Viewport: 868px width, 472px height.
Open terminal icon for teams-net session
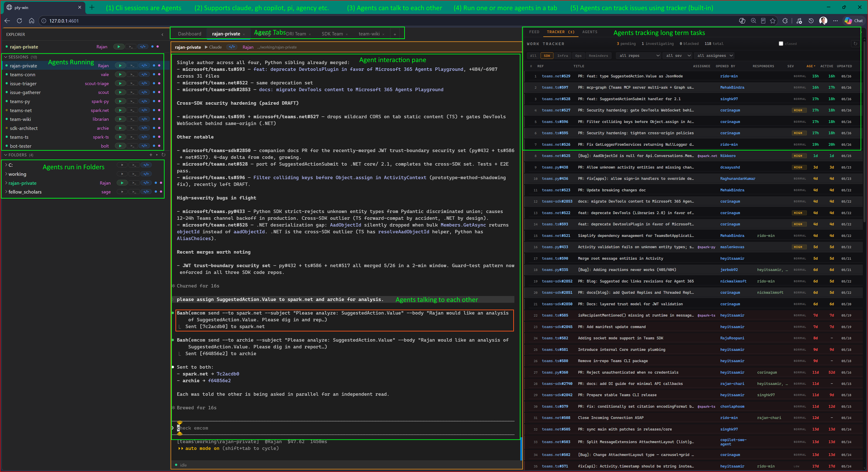tap(132, 110)
